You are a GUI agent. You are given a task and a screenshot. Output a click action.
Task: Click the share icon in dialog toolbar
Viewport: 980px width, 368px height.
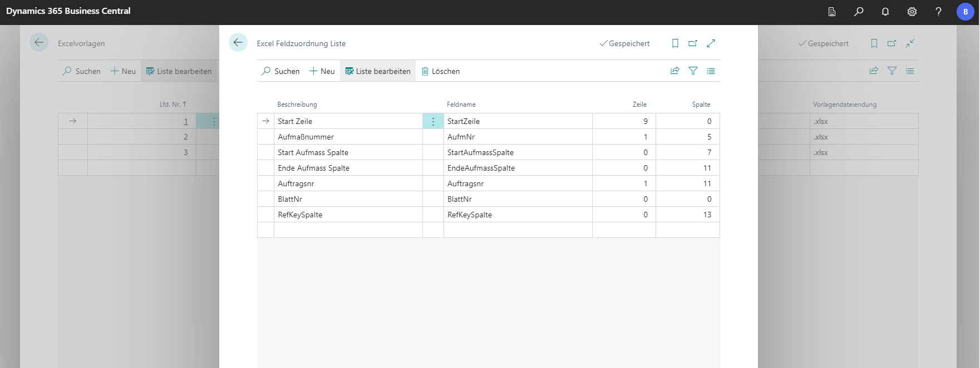[x=675, y=71]
